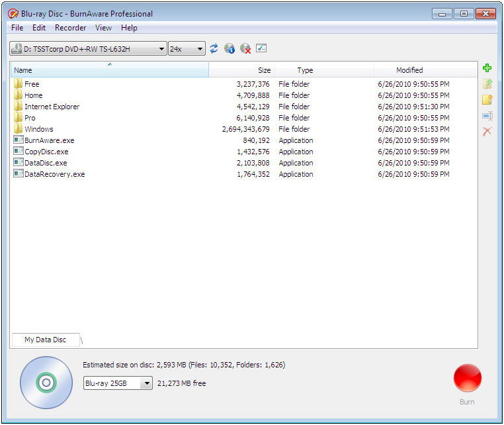This screenshot has height=425, width=504.
Task: Click the erase disc icon
Action: [245, 48]
